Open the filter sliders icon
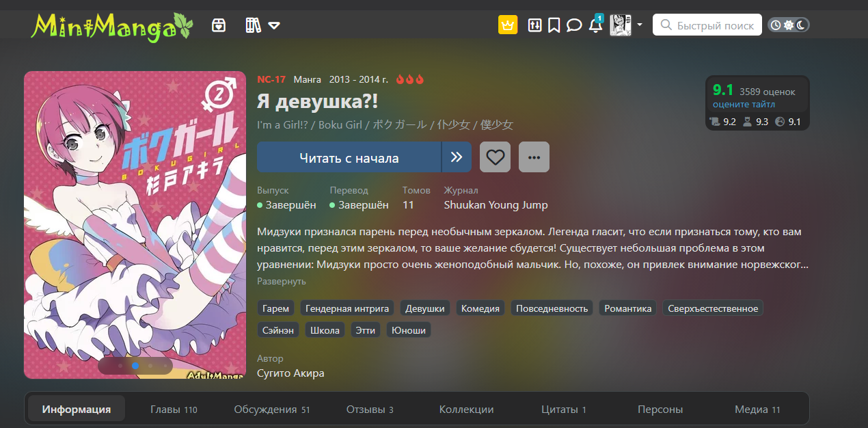The image size is (868, 428). pos(535,25)
